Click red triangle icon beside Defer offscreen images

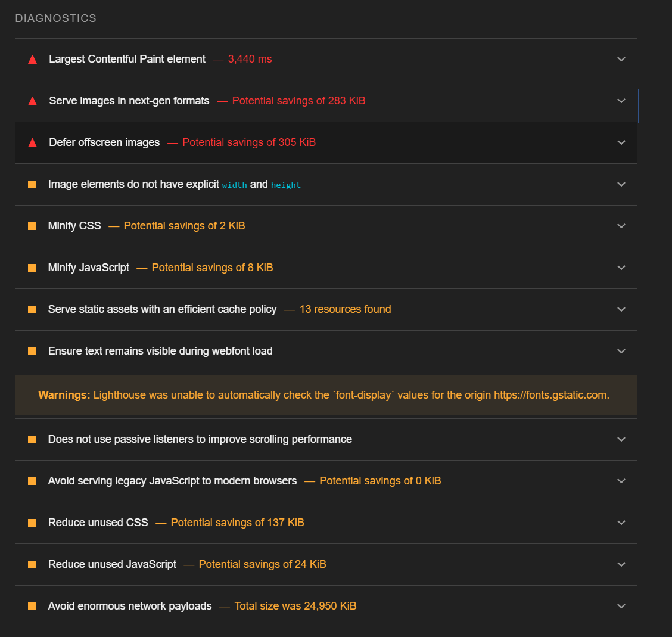[x=33, y=143]
